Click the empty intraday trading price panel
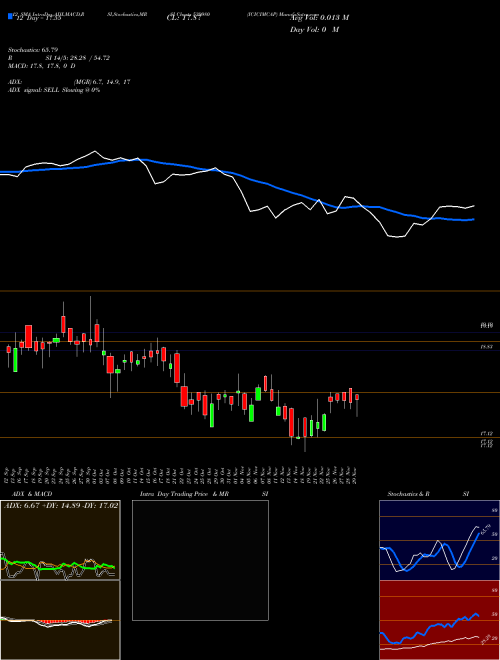500x660 pixels. click(x=200, y=560)
